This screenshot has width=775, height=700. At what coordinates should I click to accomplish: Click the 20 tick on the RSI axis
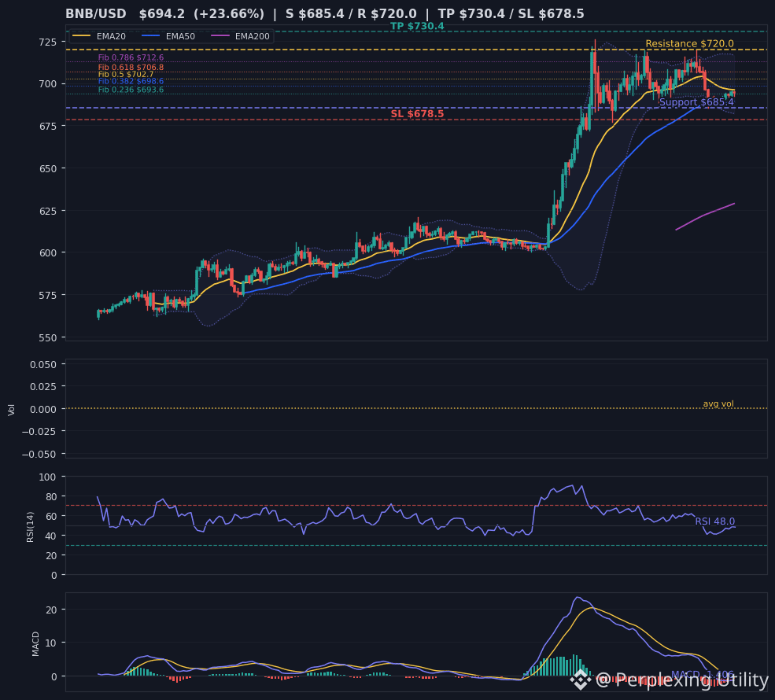pos(51,555)
